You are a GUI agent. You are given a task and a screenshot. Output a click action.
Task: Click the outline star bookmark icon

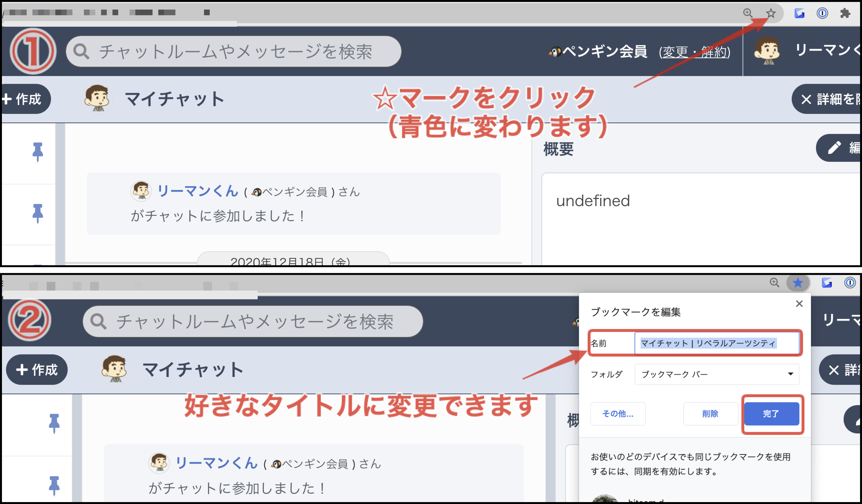(770, 13)
